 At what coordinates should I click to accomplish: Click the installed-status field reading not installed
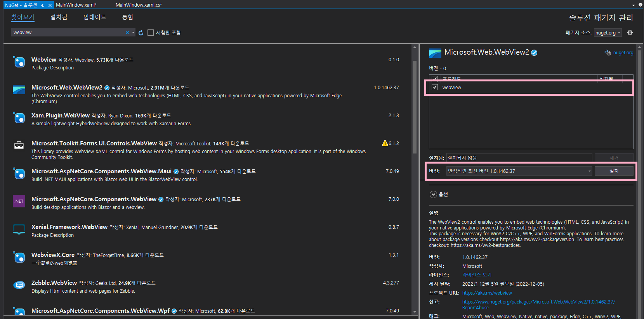[519, 158]
